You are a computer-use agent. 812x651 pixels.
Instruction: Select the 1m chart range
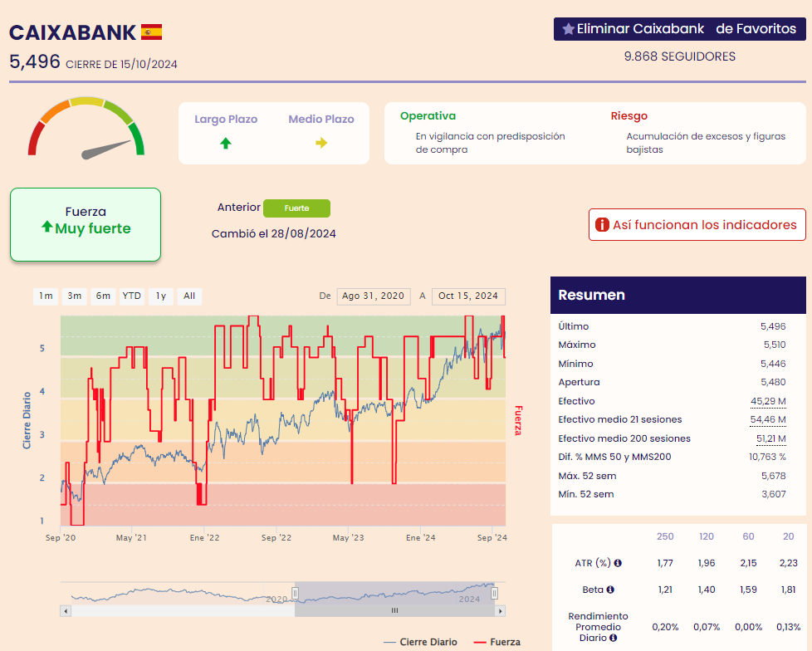[46, 296]
